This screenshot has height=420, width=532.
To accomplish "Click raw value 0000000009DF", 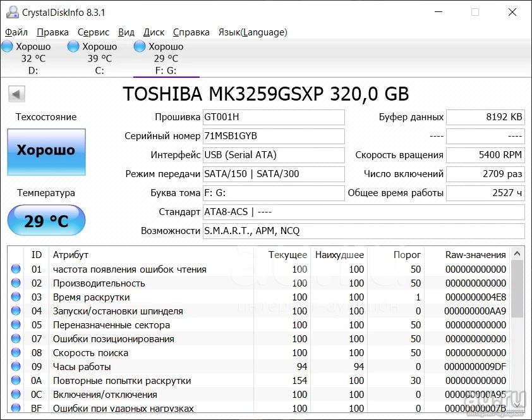I will (x=475, y=367).
